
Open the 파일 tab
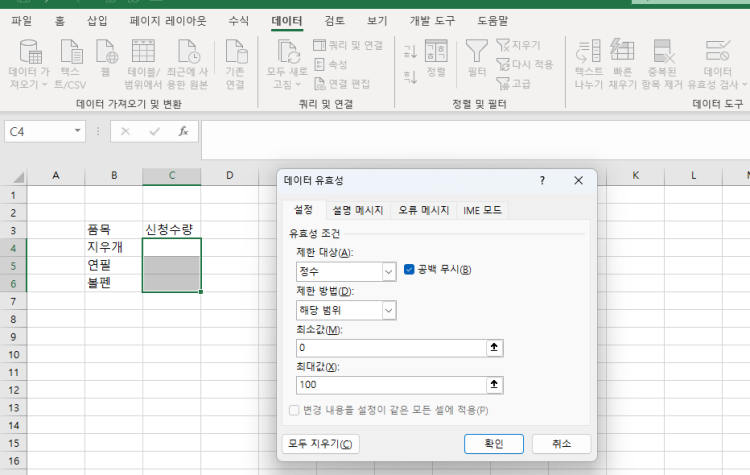tap(22, 21)
